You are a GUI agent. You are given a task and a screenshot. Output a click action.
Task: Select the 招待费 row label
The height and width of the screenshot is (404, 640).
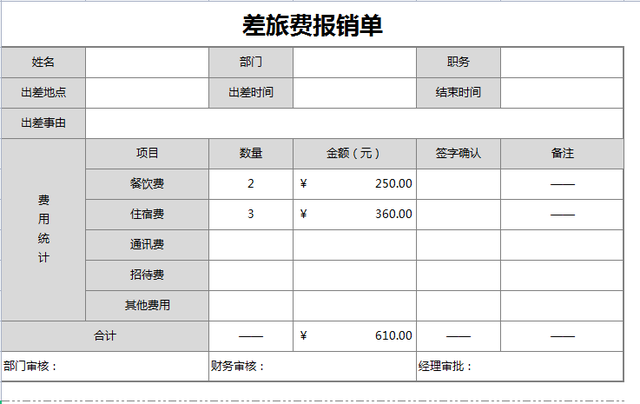click(147, 275)
